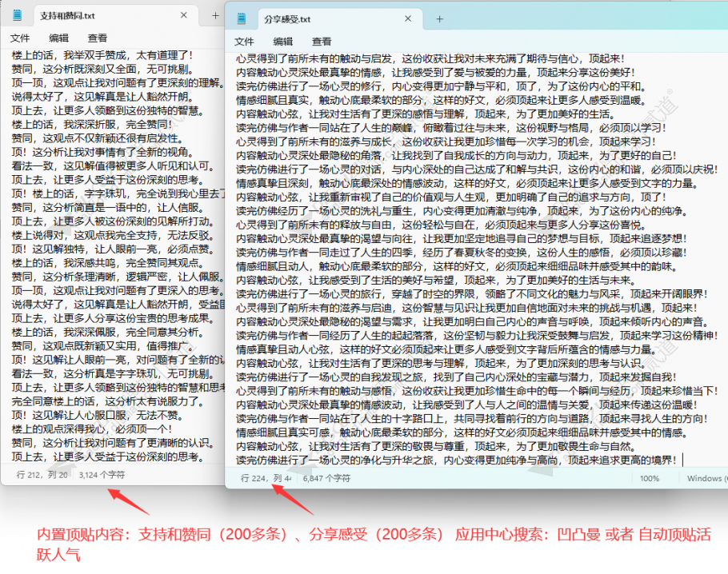Click first line starting '心灵得到了前所未有的触动与启发'

(430, 58)
